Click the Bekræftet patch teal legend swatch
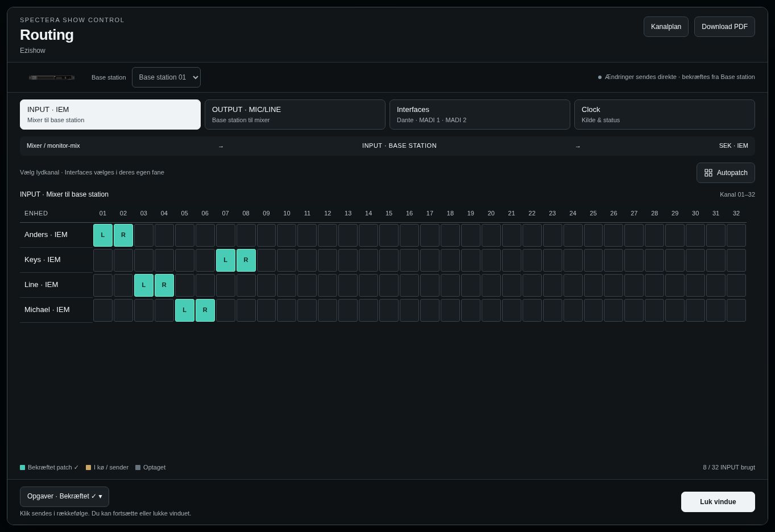 click(x=23, y=468)
